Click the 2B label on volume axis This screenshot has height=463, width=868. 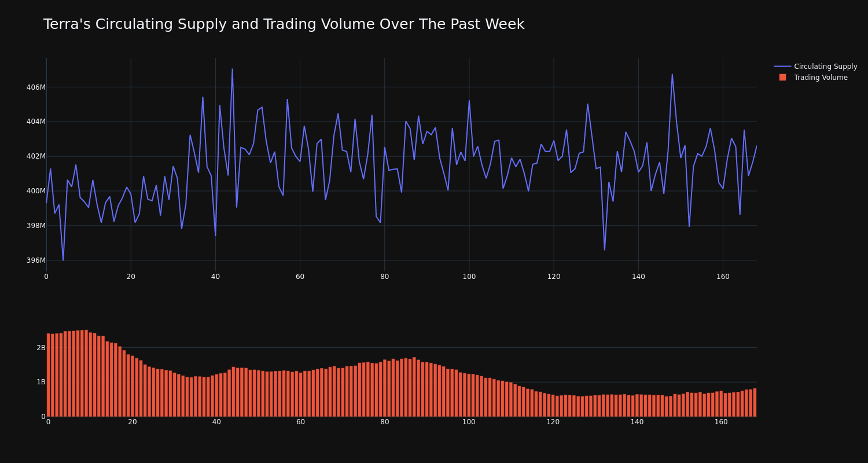pos(41,348)
